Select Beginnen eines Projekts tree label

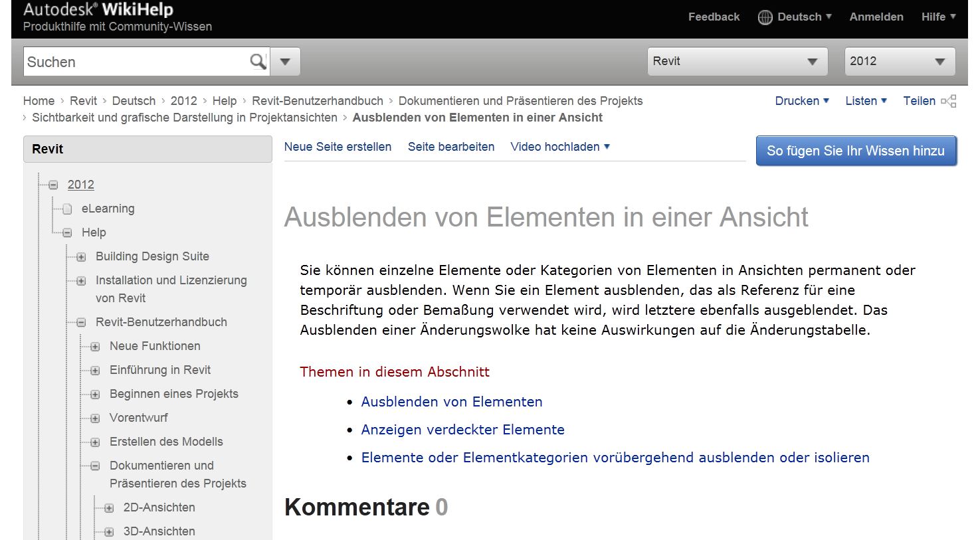173,394
